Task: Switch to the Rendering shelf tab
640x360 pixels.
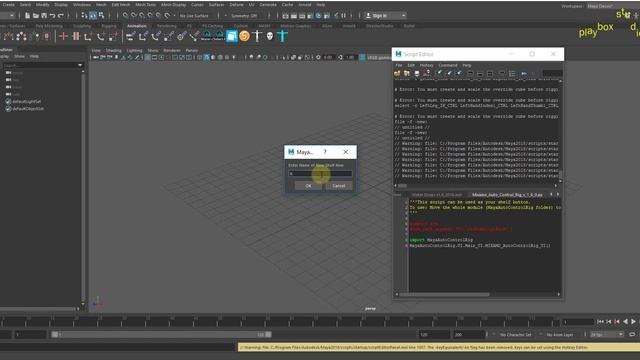Action: pyautogui.click(x=167, y=26)
